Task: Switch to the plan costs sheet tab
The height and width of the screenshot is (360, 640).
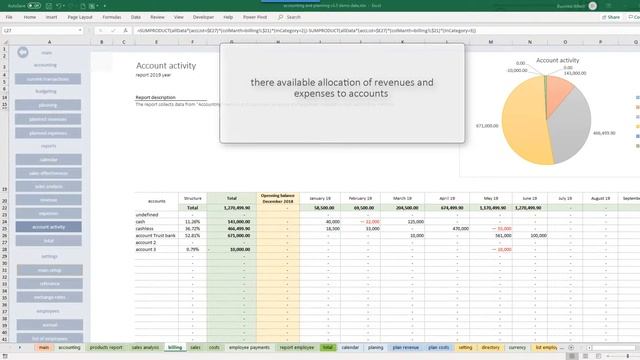Action: tap(439, 347)
